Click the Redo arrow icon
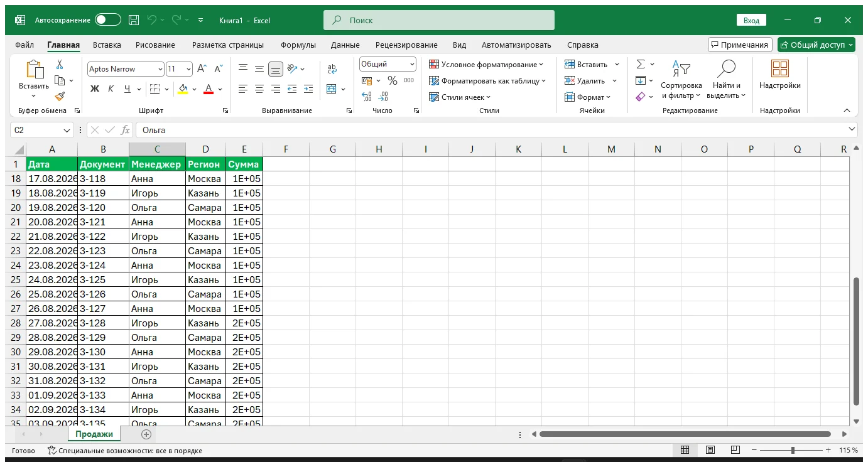The image size is (868, 462). click(176, 20)
